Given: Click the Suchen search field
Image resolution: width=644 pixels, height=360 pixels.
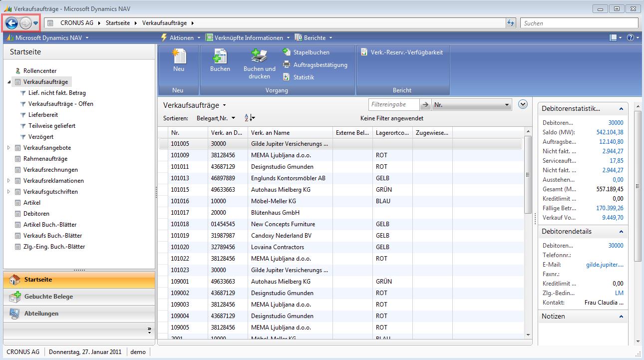Looking at the screenshot, I should [x=579, y=23].
